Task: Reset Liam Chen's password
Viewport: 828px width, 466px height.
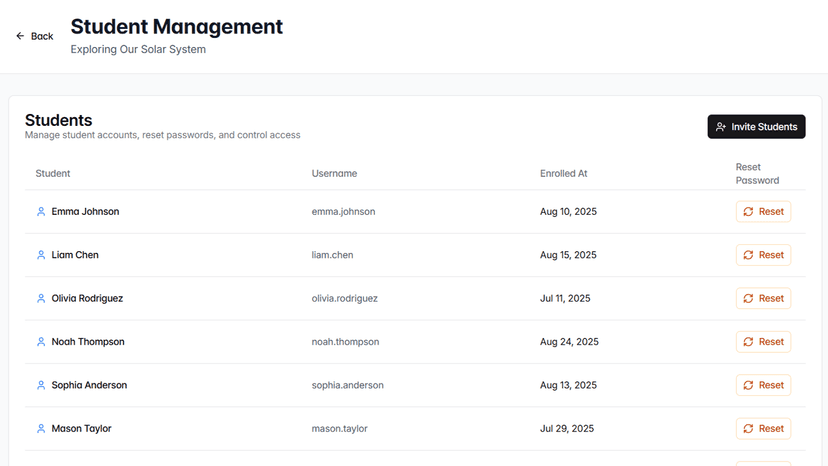Action: pos(763,255)
